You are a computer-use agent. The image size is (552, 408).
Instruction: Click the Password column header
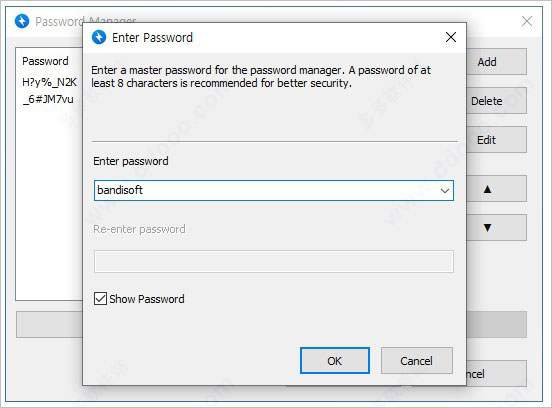coord(45,61)
